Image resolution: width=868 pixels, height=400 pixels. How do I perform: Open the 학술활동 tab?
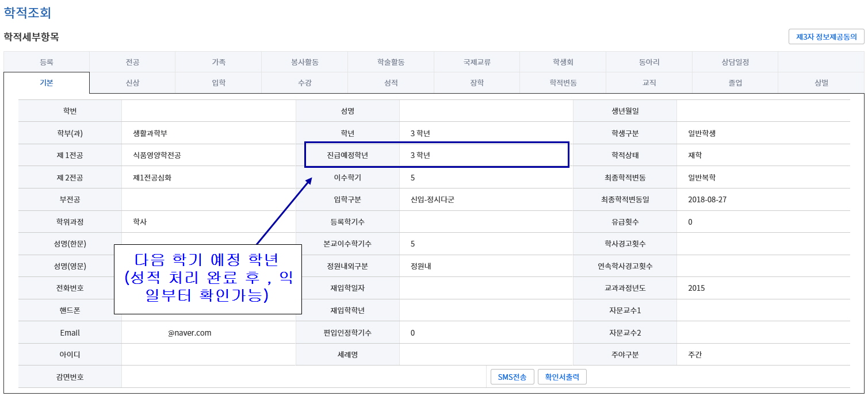pos(391,62)
